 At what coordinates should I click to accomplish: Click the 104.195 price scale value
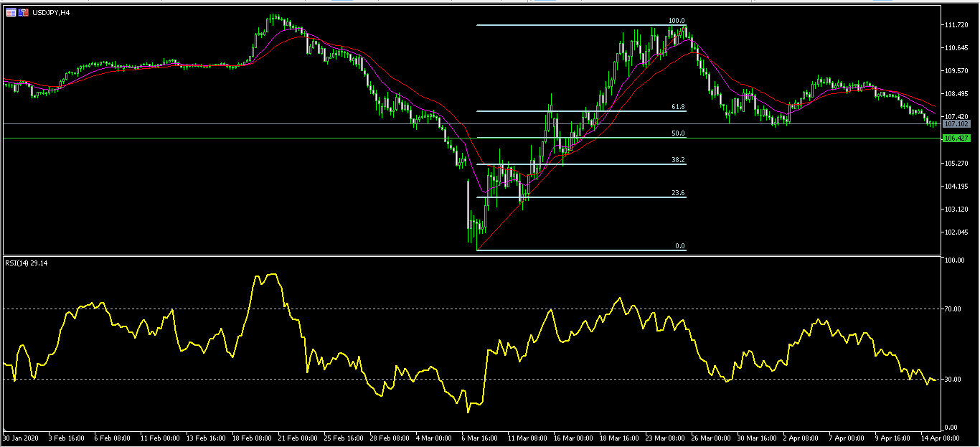958,187
